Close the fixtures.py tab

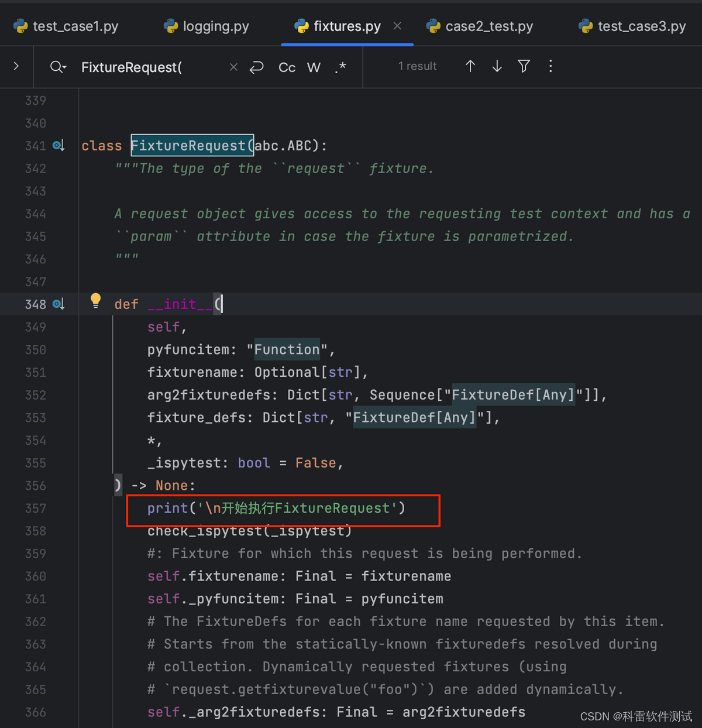point(397,26)
